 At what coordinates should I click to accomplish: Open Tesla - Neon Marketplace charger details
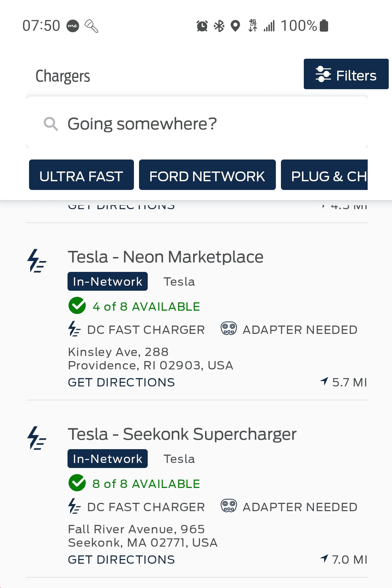[x=166, y=257]
